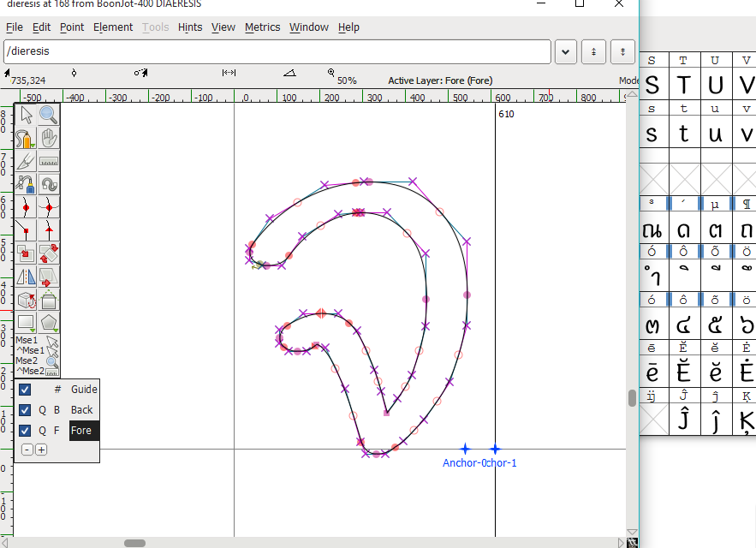Image resolution: width=756 pixels, height=548 pixels.
Task: Select the Pointer tool in the tool palette
Action: tap(26, 115)
